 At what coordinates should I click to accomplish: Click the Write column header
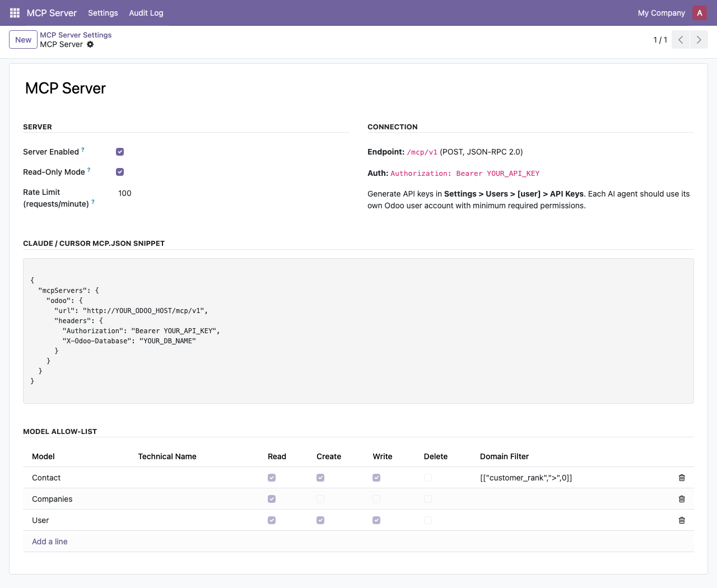tap(383, 456)
